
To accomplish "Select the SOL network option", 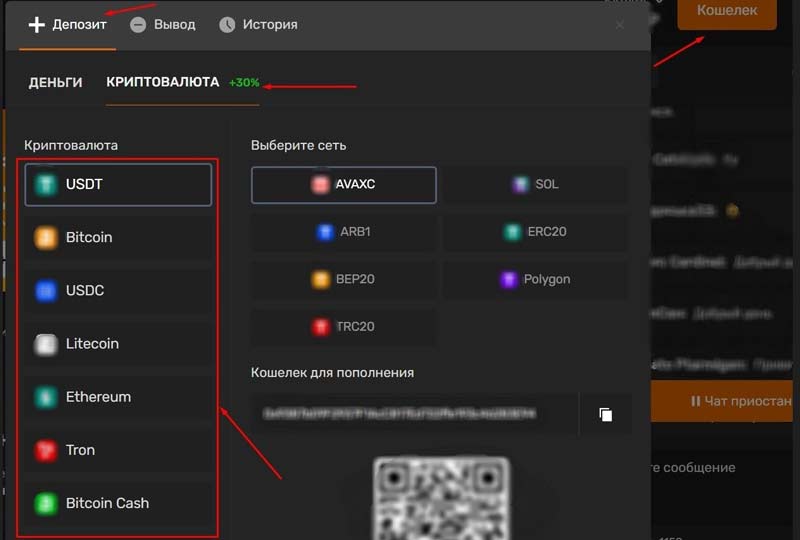I will (x=536, y=185).
